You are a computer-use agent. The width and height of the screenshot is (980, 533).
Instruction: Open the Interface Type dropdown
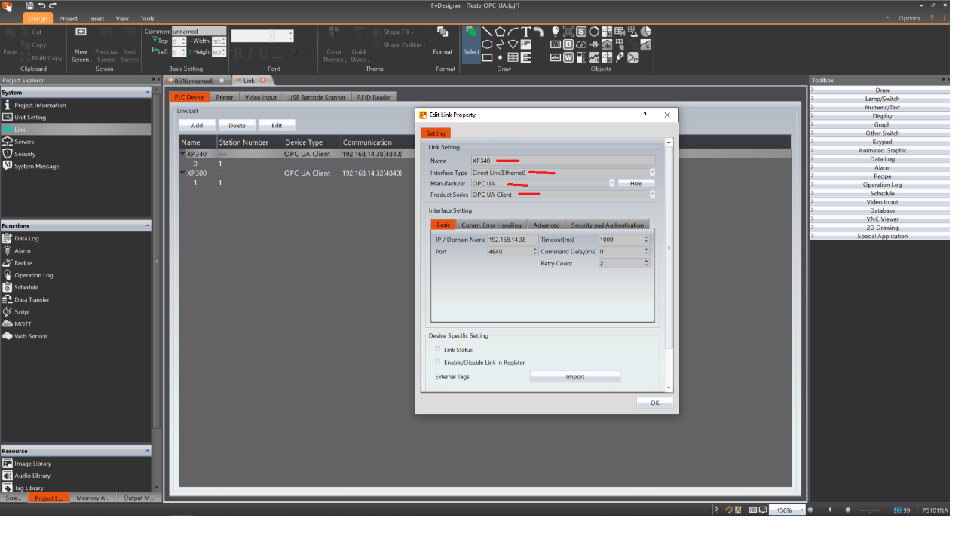click(652, 173)
